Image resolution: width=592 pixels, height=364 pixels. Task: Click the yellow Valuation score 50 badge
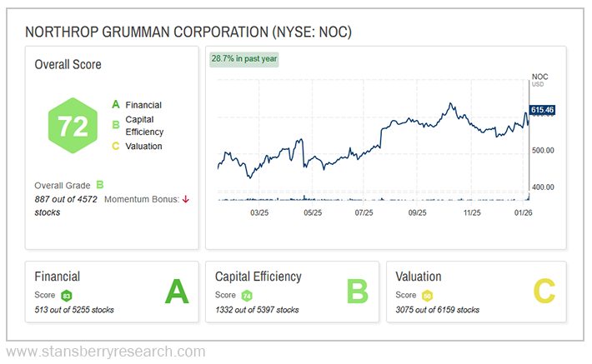click(428, 296)
